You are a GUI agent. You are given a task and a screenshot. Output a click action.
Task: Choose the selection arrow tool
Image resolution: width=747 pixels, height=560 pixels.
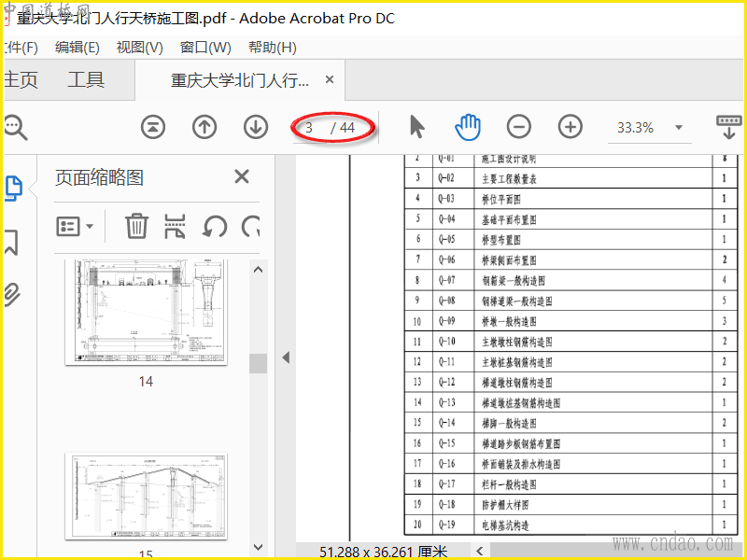click(416, 127)
